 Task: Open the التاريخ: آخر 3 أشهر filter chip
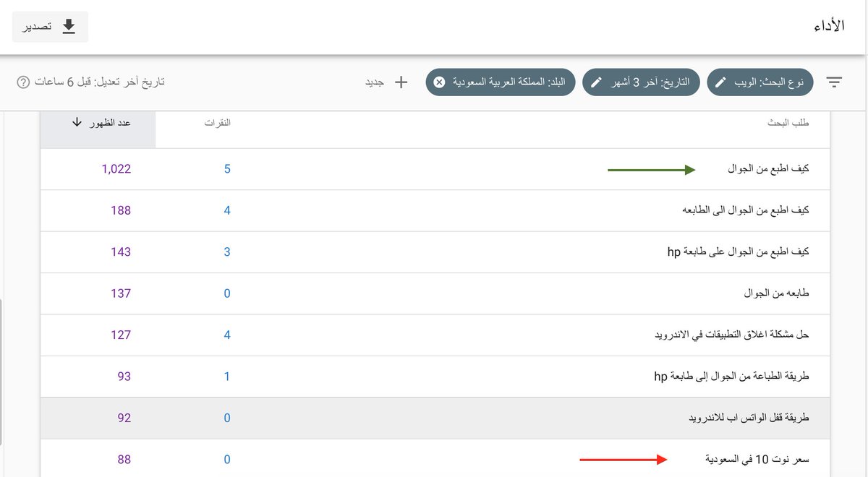642,82
